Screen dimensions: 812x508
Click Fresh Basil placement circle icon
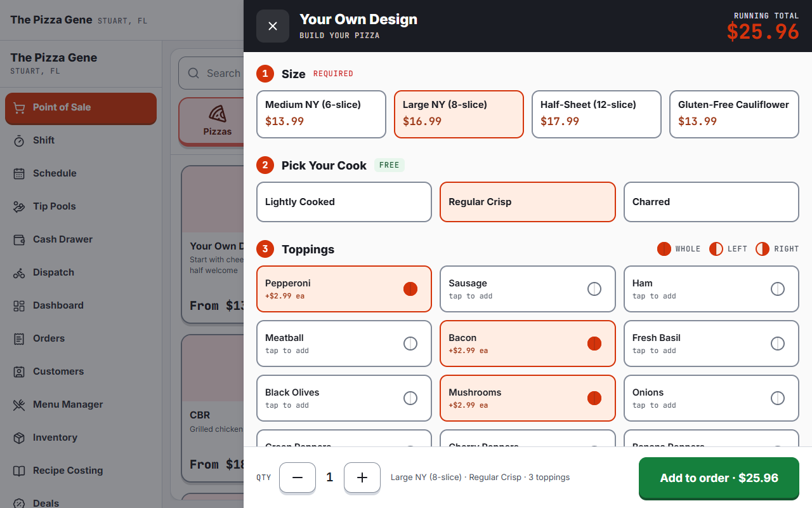pos(778,344)
